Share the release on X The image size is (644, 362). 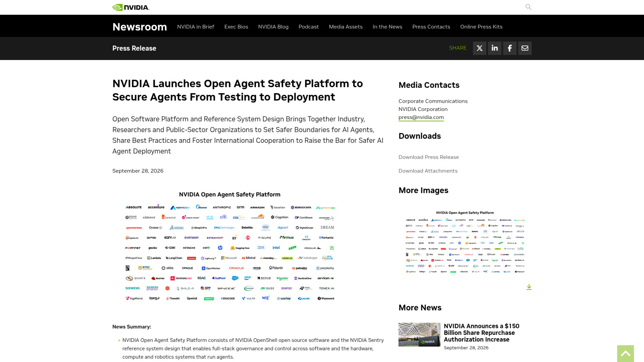tap(479, 48)
